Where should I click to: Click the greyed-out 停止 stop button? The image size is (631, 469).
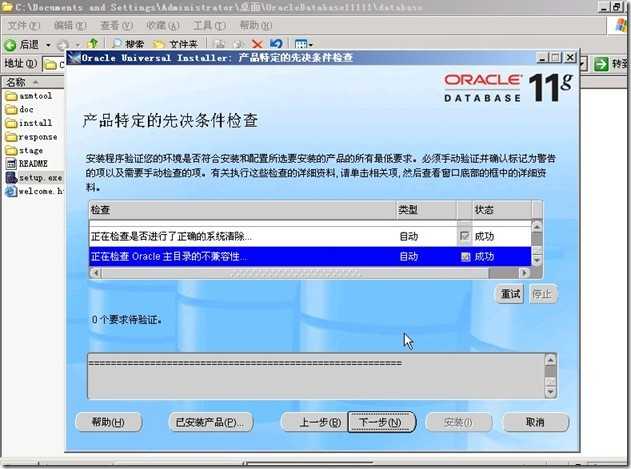click(542, 294)
